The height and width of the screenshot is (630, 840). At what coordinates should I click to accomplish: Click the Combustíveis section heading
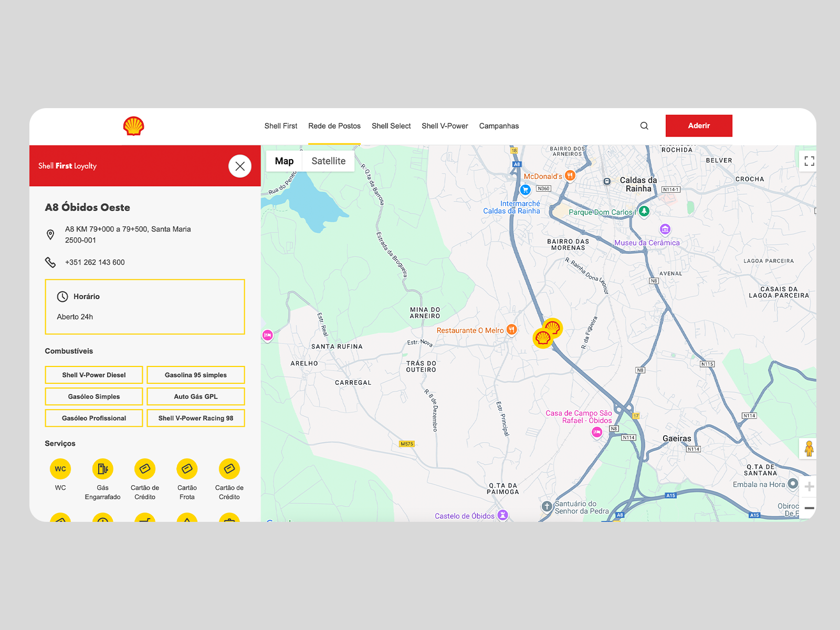69,351
